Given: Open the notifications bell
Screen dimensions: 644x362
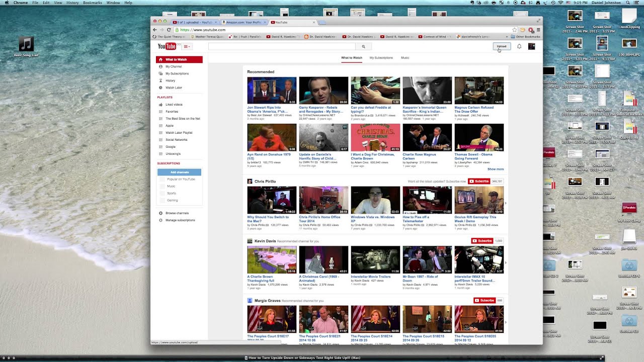Looking at the screenshot, I should [x=519, y=46].
